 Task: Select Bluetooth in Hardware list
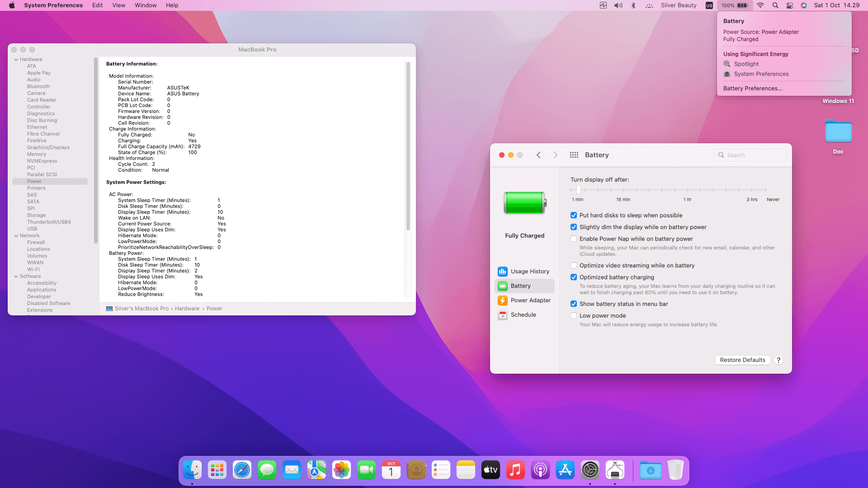38,87
